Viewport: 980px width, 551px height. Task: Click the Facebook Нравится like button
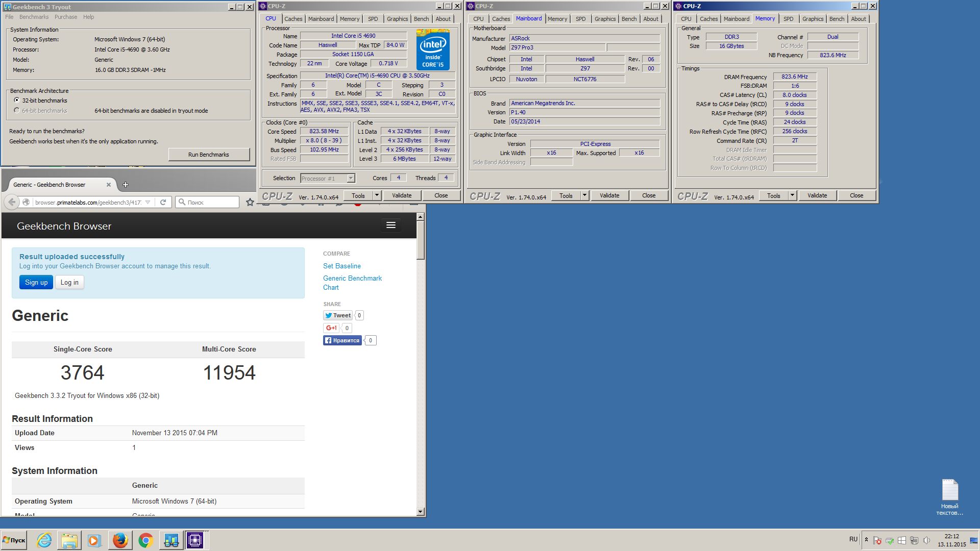click(342, 340)
